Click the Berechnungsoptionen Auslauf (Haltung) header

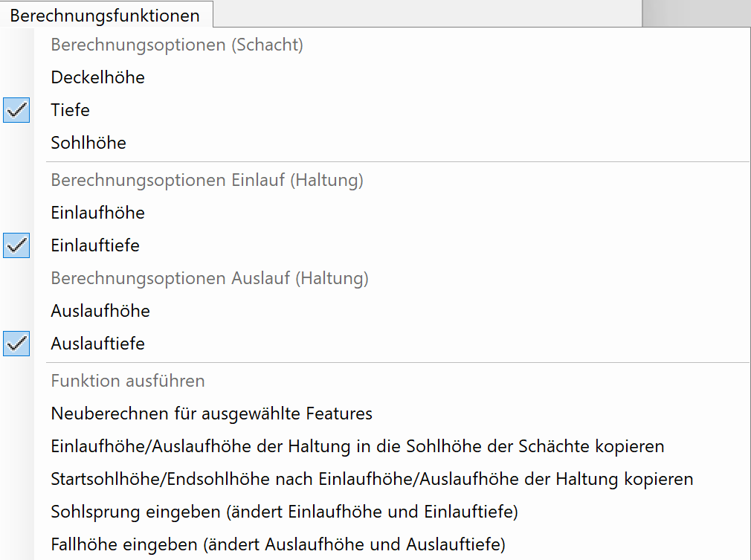(210, 278)
